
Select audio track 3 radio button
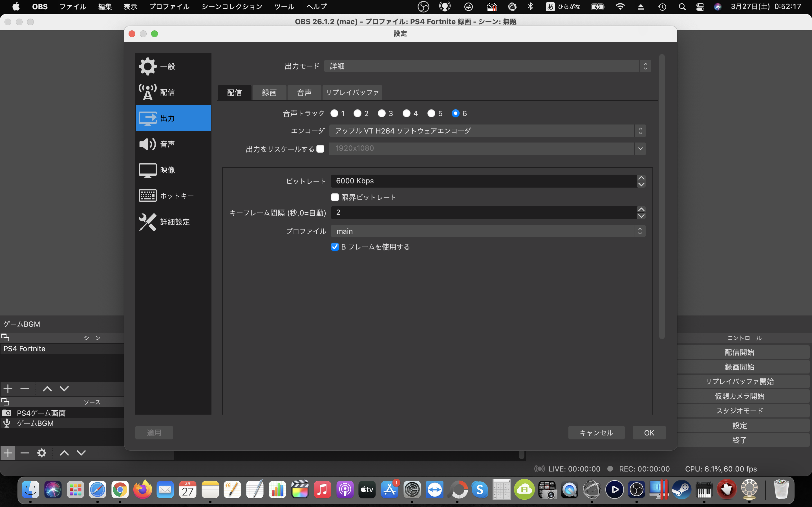coord(381,113)
